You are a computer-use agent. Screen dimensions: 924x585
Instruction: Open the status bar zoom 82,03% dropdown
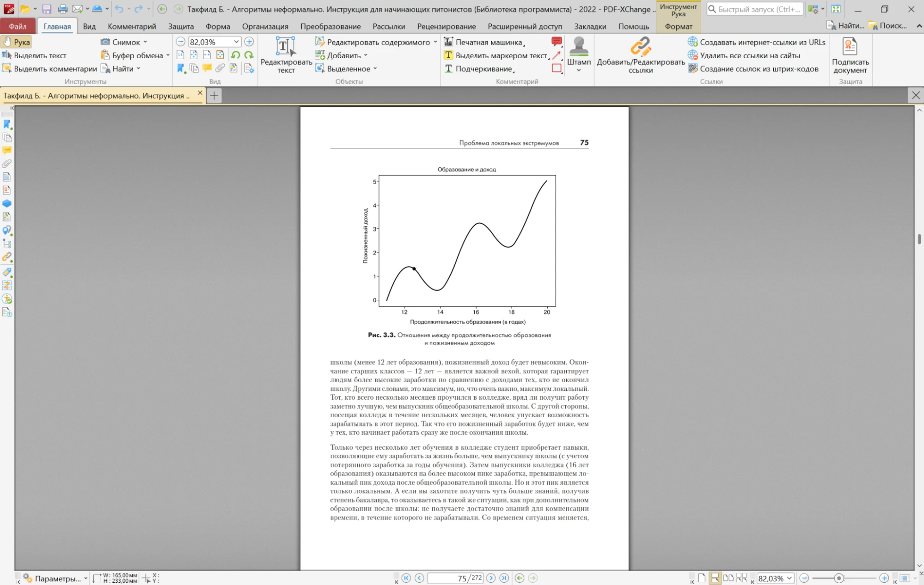(789, 578)
